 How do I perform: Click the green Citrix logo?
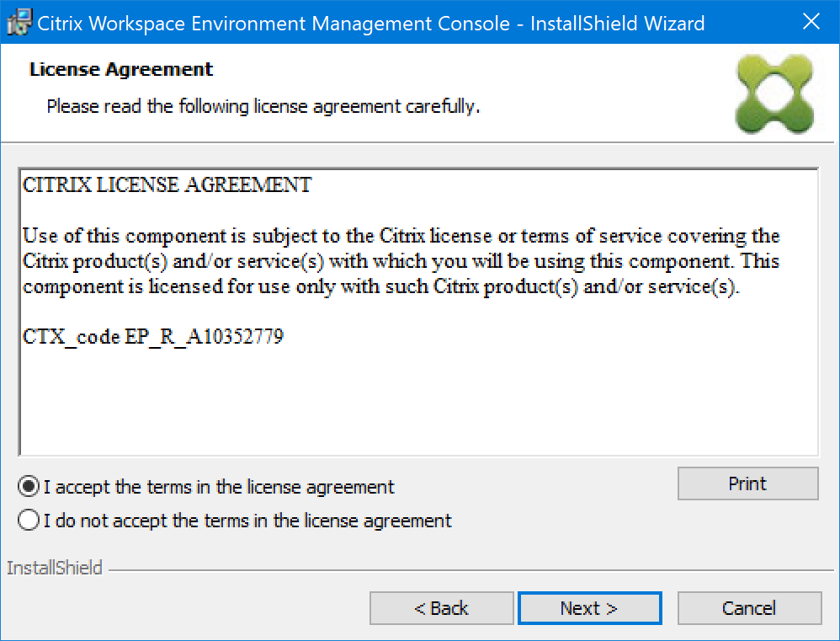coord(774,93)
